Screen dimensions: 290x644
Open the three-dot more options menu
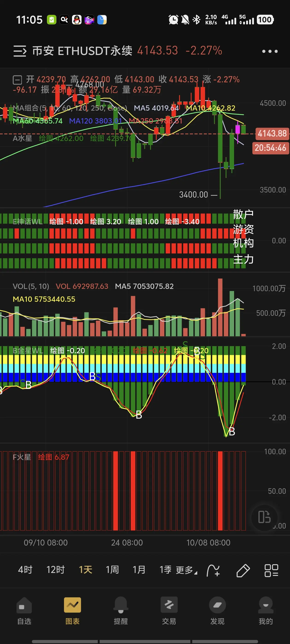[x=270, y=51]
